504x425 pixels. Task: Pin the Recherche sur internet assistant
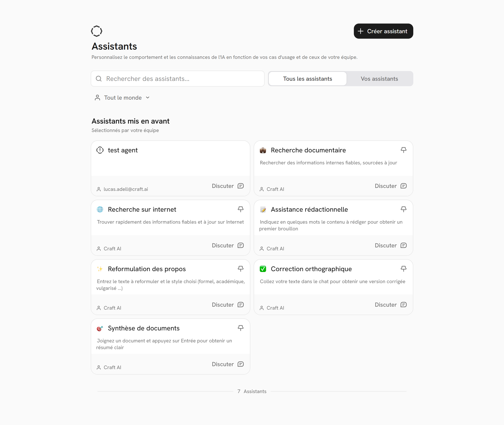[x=240, y=209]
